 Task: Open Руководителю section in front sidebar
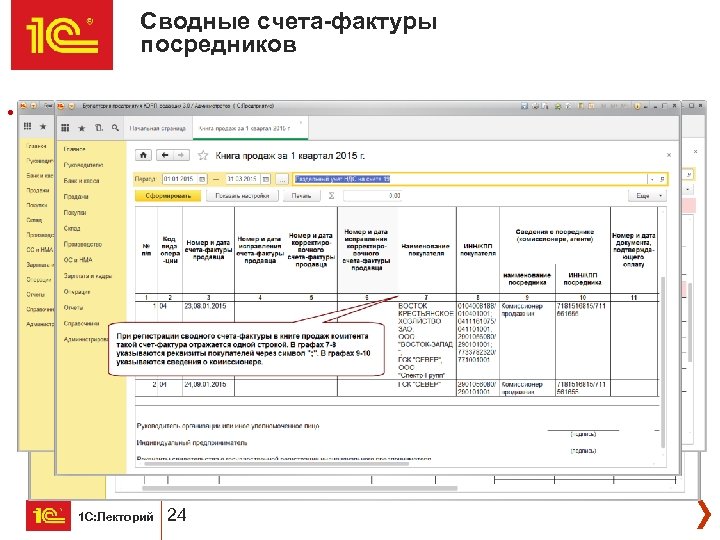click(83, 165)
